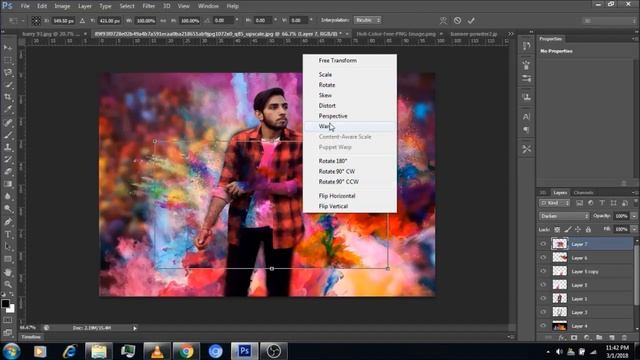Select the Lasso tool
Image resolution: width=640 pixels, height=360 pixels.
pos(8,73)
